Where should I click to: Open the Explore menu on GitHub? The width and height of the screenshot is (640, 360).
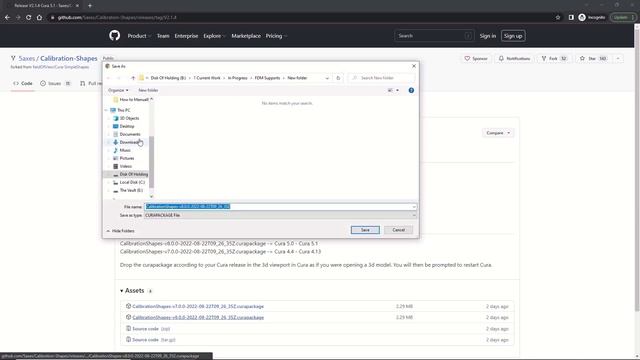click(214, 36)
